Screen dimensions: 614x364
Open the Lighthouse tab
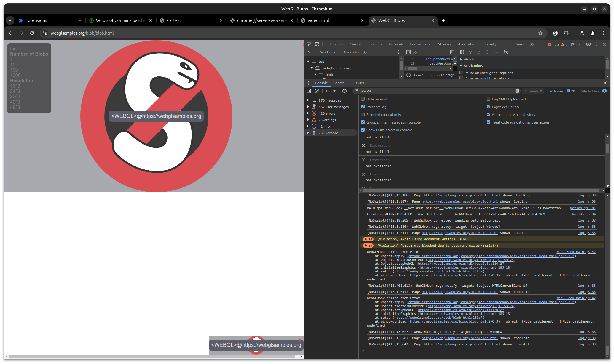(x=516, y=44)
